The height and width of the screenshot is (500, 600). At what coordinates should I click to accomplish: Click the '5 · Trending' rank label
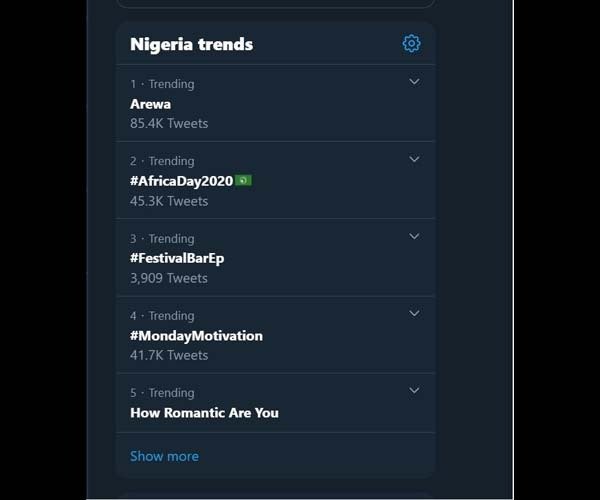coord(162,393)
